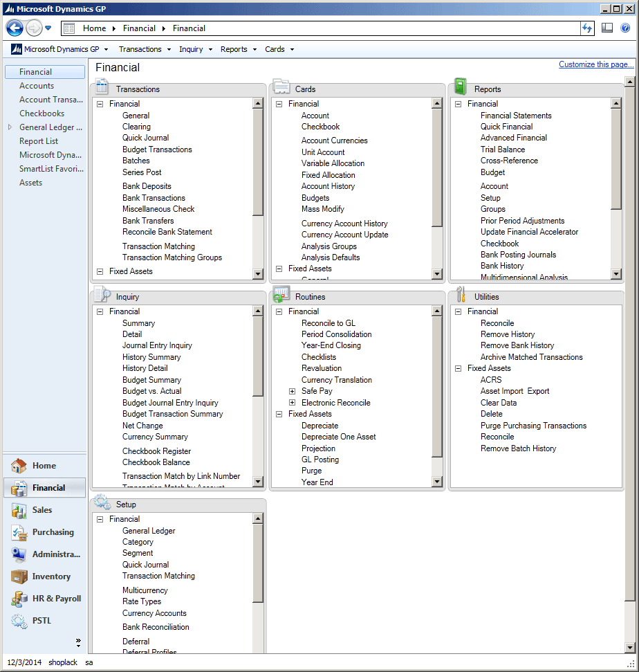Image resolution: width=639 pixels, height=672 pixels.
Task: Click the address bar page icon
Action: [x=69, y=28]
